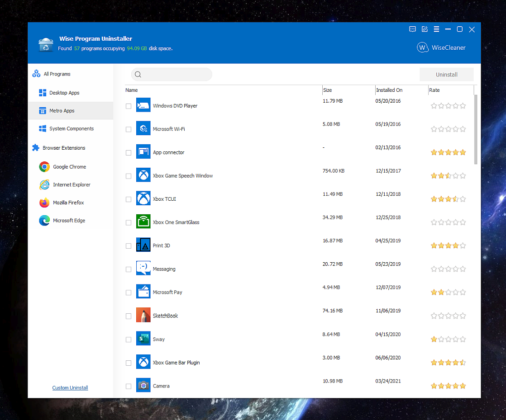Check the Camera checkbox
Image resolution: width=506 pixels, height=420 pixels.
coord(129,386)
